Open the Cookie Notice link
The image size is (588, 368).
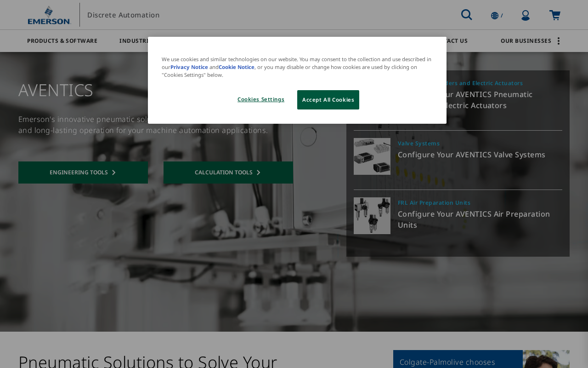click(x=237, y=67)
